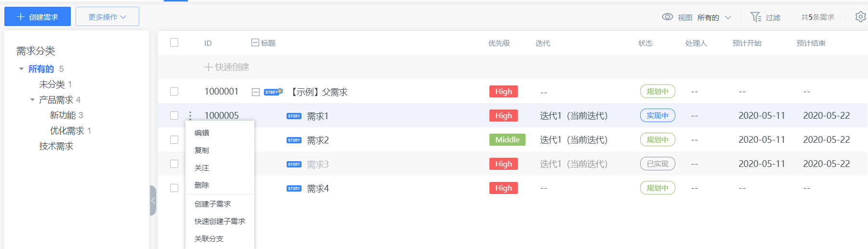Collapse the 父需求 row with minus icon

click(256, 92)
